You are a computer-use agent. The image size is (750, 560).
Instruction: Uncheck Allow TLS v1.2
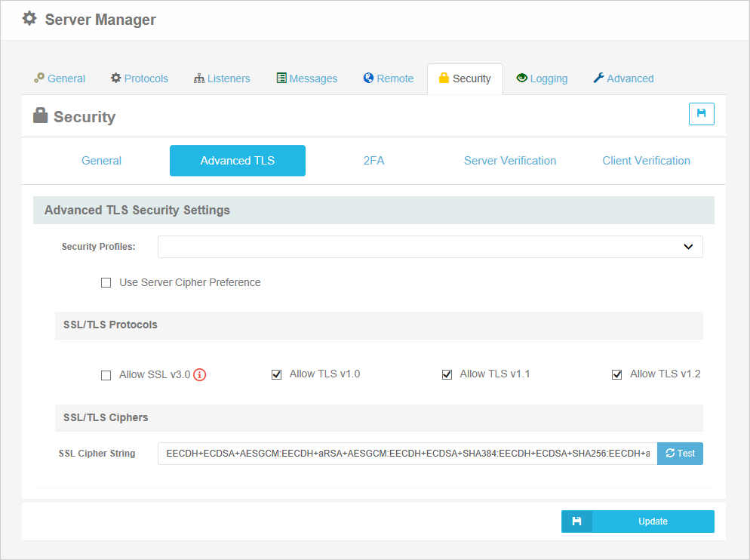click(617, 375)
